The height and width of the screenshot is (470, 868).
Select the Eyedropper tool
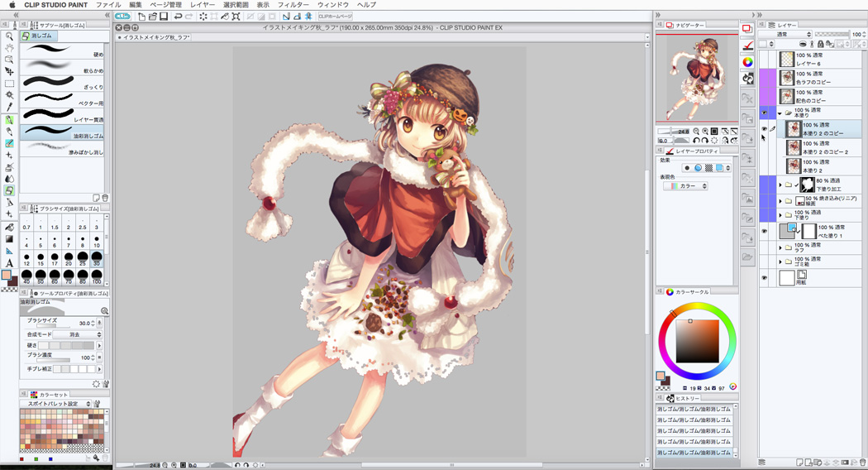coord(9,107)
